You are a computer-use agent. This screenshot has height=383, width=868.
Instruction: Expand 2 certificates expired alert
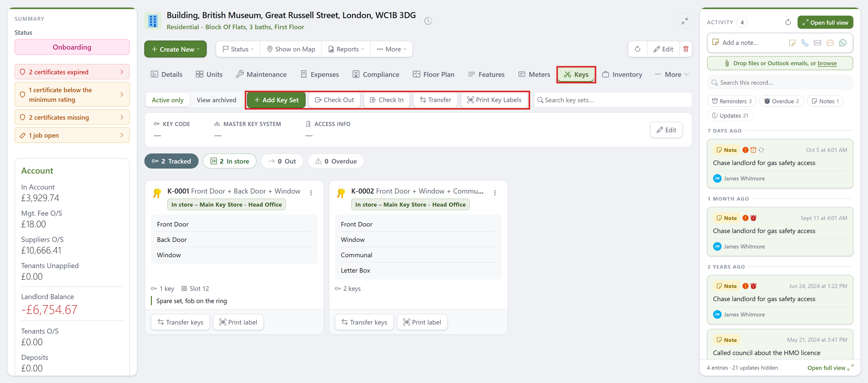tap(72, 72)
